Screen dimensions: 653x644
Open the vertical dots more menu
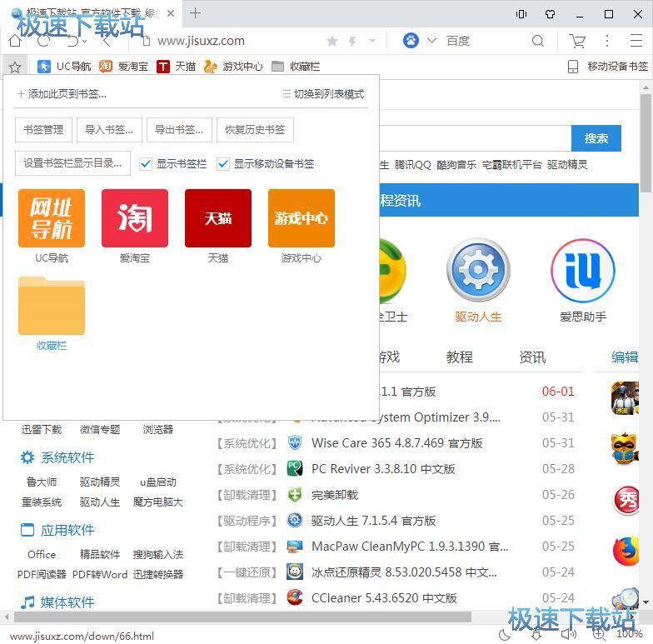pyautogui.click(x=607, y=41)
